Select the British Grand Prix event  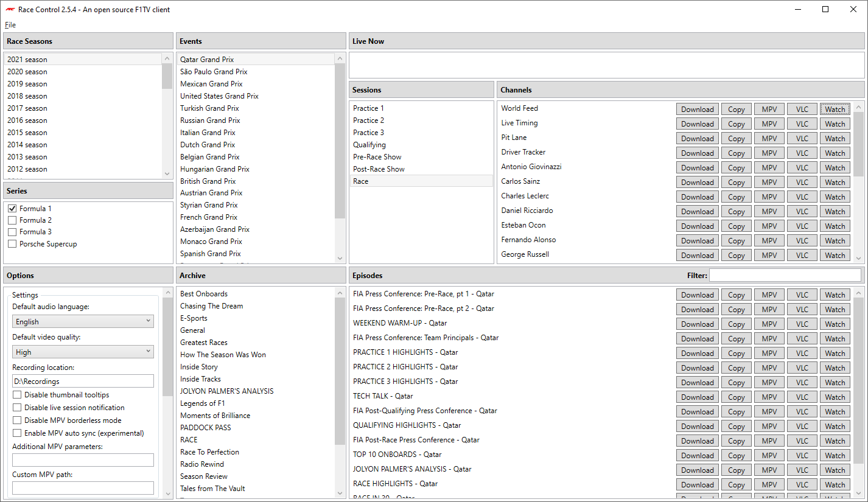click(x=256, y=181)
